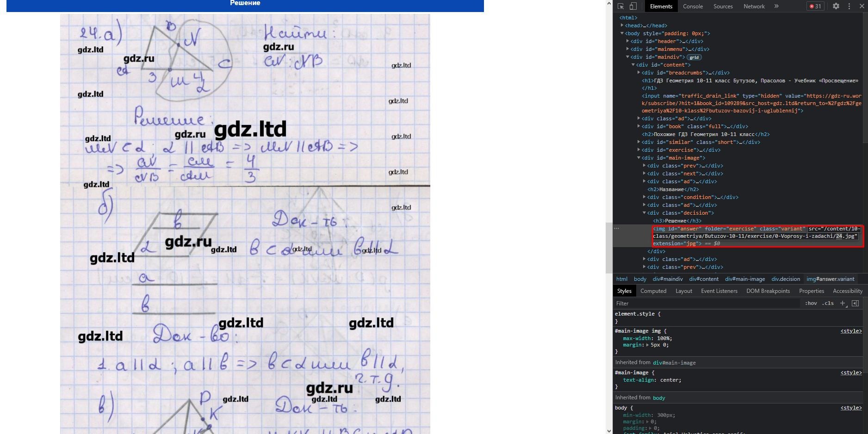Select the h3 Решение element line
This screenshot has height=434, width=868.
click(x=677, y=221)
